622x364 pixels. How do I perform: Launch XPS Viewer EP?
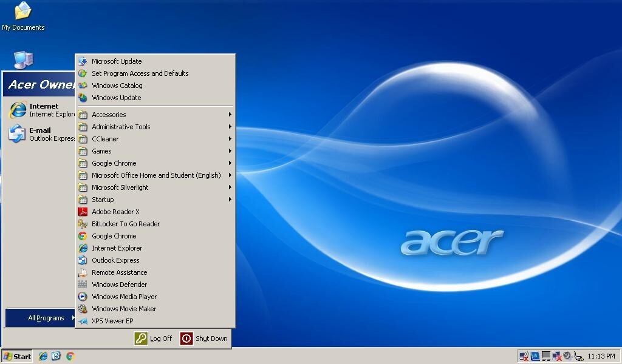(x=155, y=321)
